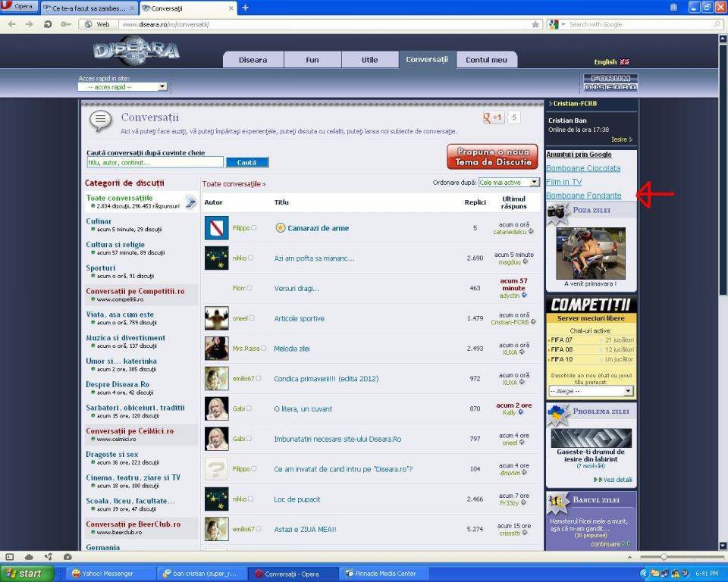
Task: Adjust the Opera zoom slider
Action: pyautogui.click(x=664, y=557)
